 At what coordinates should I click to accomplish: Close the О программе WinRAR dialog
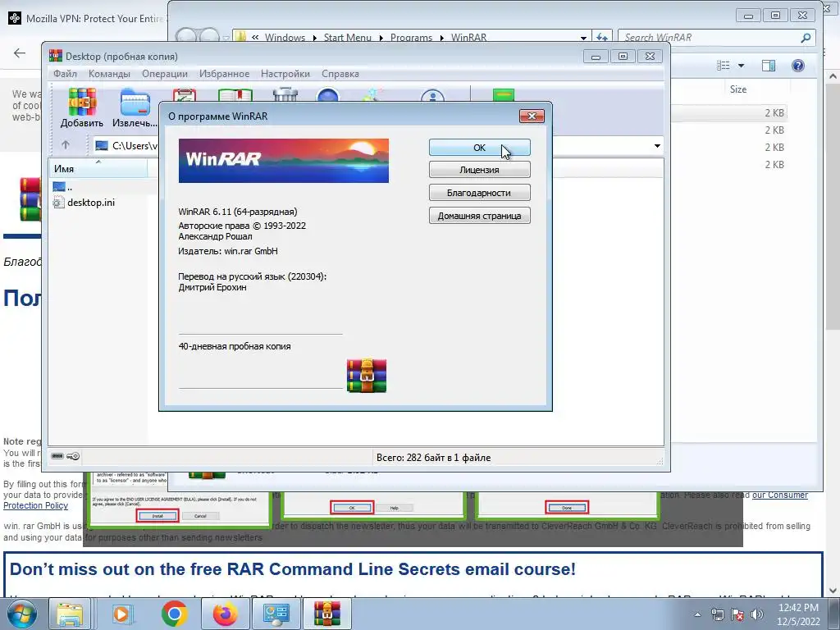pos(532,116)
